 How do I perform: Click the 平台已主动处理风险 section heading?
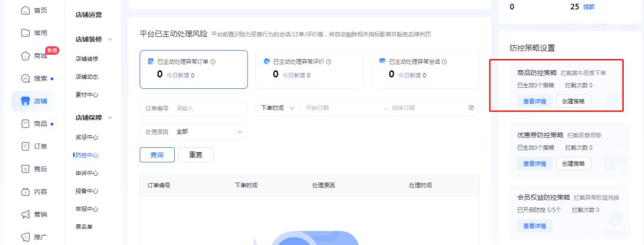174,33
